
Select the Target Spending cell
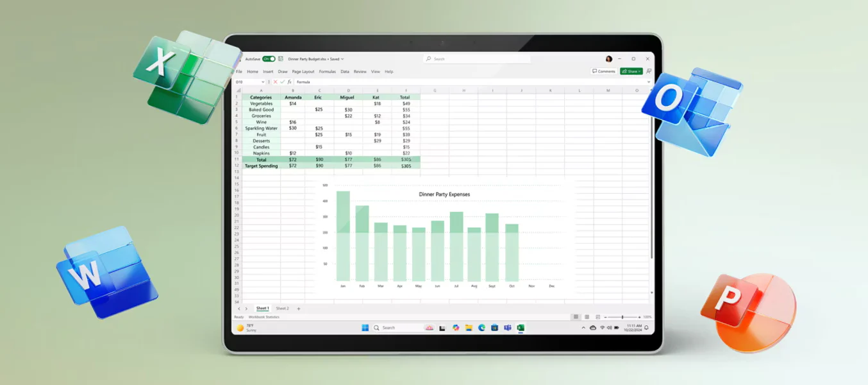[261, 166]
